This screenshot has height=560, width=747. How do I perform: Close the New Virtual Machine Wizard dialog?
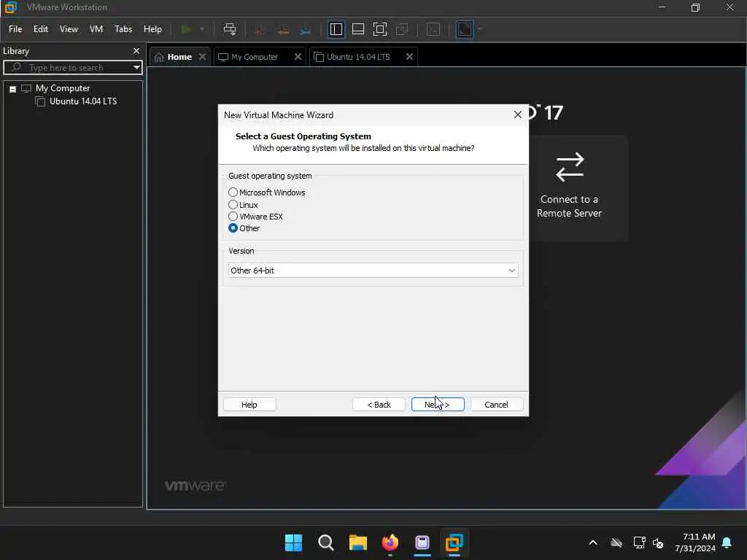(518, 114)
